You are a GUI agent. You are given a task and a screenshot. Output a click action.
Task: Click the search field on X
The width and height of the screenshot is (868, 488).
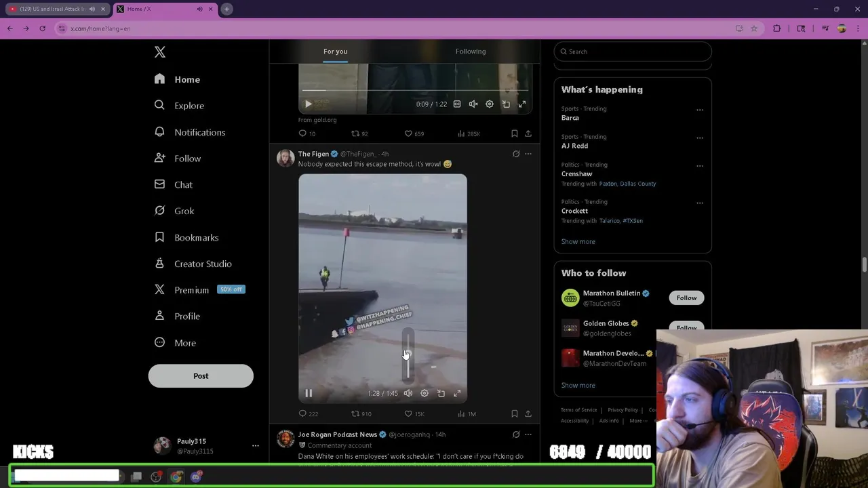pyautogui.click(x=633, y=52)
